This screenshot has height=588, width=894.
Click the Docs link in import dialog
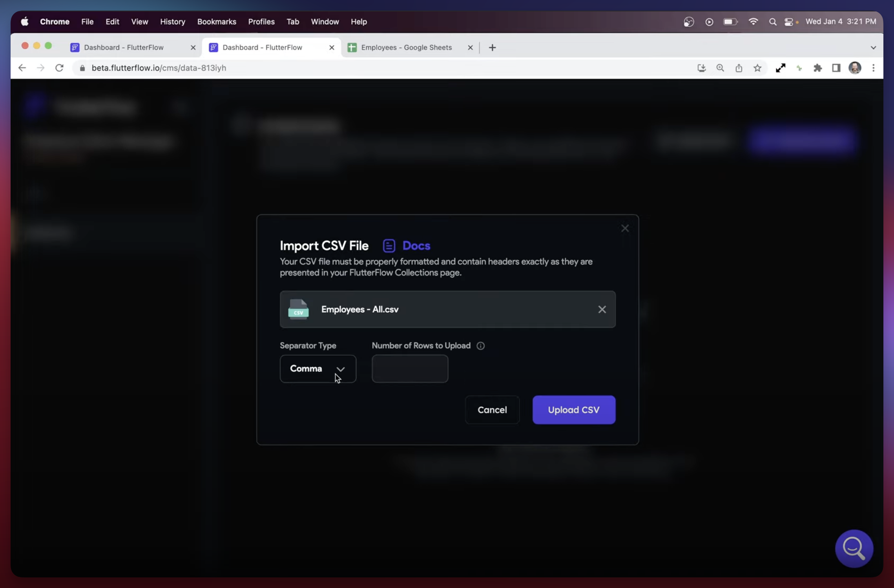tap(416, 245)
